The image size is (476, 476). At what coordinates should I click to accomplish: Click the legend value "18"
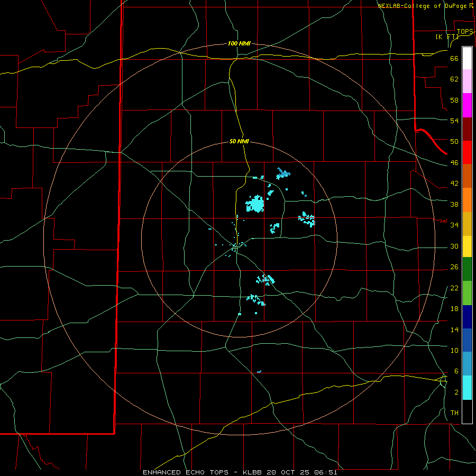pos(454,309)
